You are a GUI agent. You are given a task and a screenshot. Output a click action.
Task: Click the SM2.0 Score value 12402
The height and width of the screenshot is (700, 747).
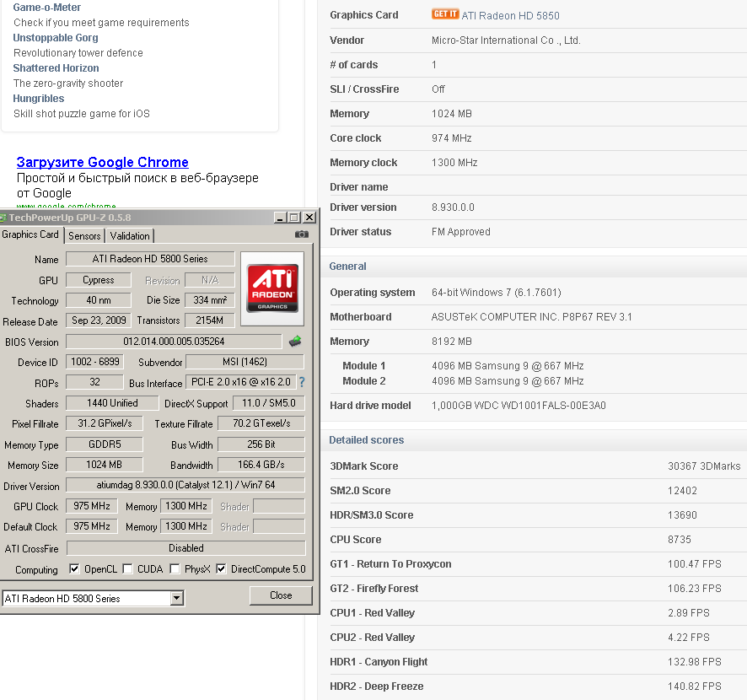tap(682, 490)
